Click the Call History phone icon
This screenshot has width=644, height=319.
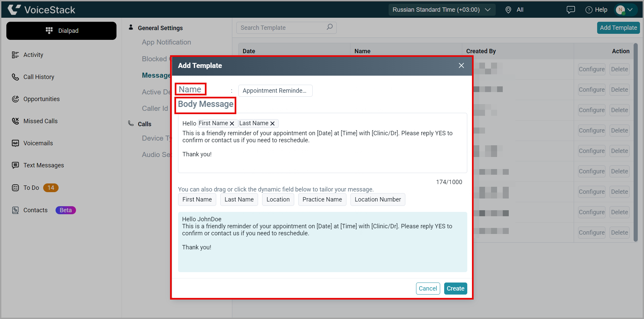point(15,77)
